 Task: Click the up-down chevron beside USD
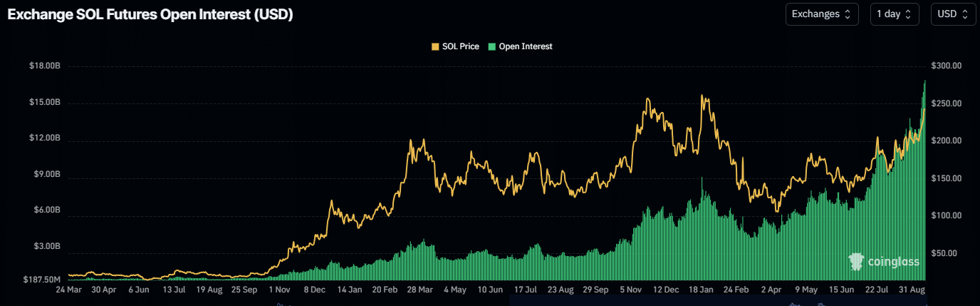(964, 14)
